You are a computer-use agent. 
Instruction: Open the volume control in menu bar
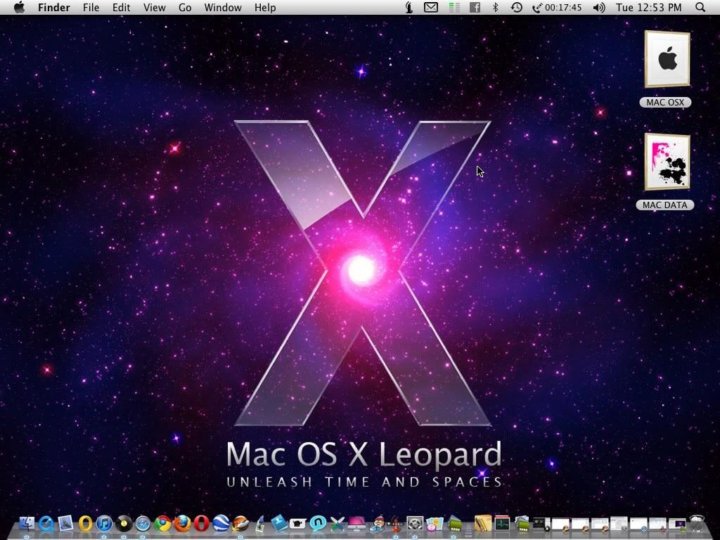click(599, 7)
